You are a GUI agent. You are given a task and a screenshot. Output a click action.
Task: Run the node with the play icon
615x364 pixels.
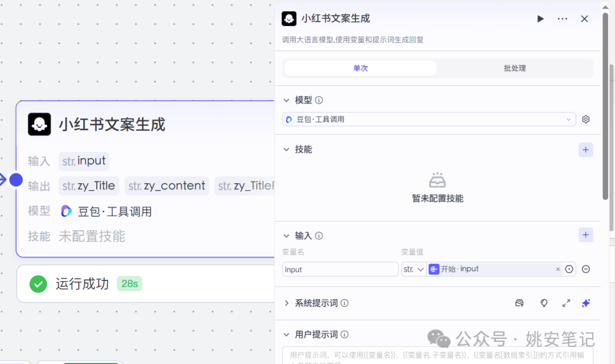pyautogui.click(x=540, y=19)
